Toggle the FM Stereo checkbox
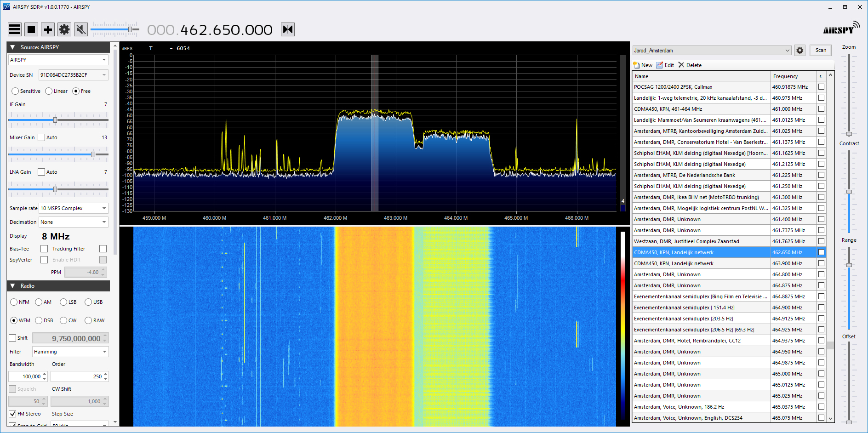 click(x=13, y=414)
